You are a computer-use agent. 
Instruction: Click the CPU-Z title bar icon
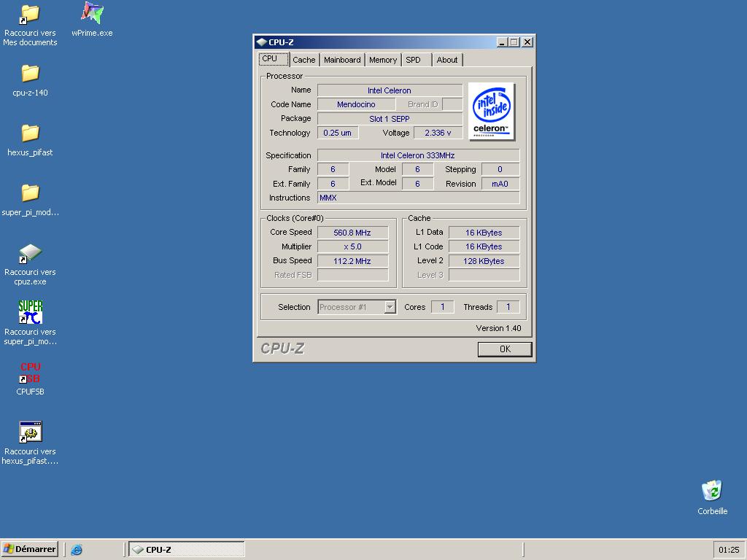pos(262,42)
